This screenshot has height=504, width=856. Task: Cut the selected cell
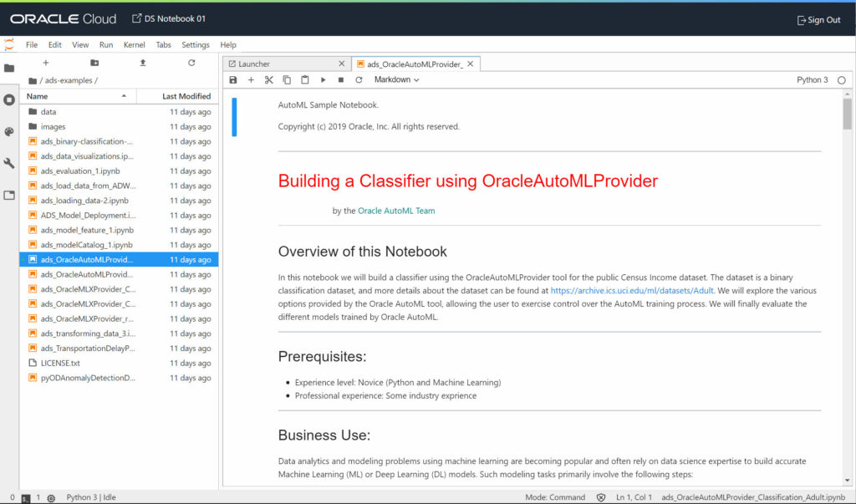click(269, 79)
